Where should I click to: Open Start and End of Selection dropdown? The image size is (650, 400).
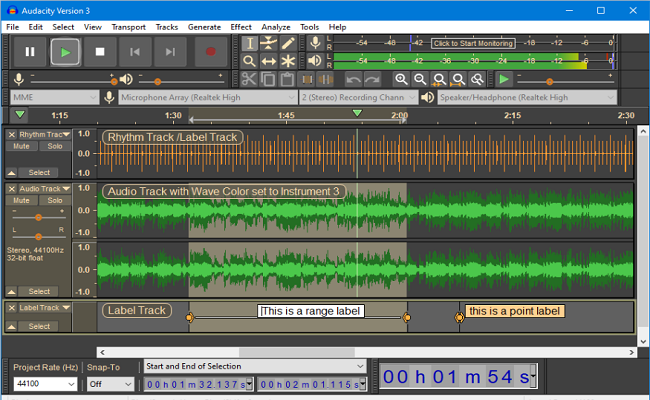[x=255, y=366]
